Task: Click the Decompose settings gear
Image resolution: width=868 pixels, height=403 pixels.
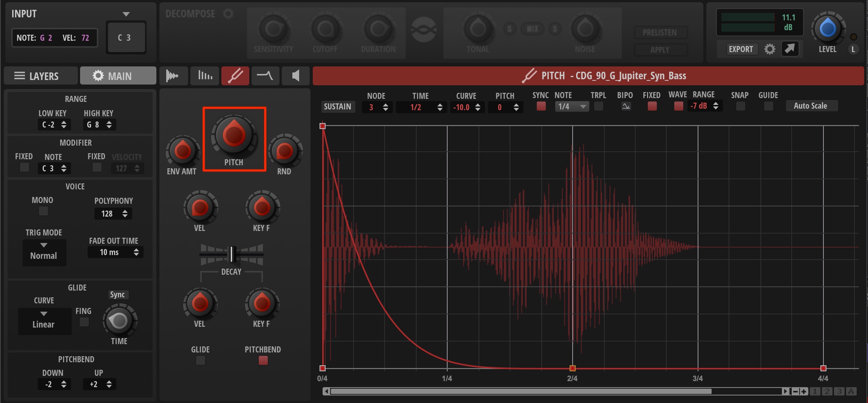Action: tap(228, 14)
